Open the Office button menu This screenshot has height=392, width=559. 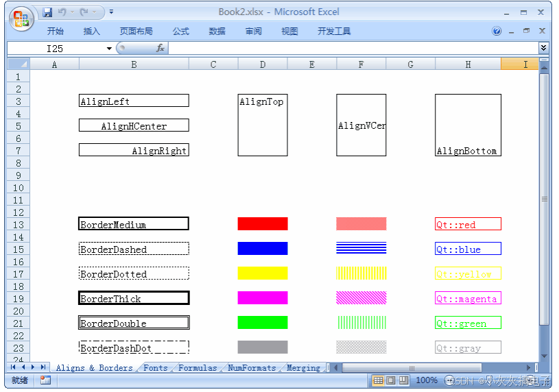(x=21, y=19)
